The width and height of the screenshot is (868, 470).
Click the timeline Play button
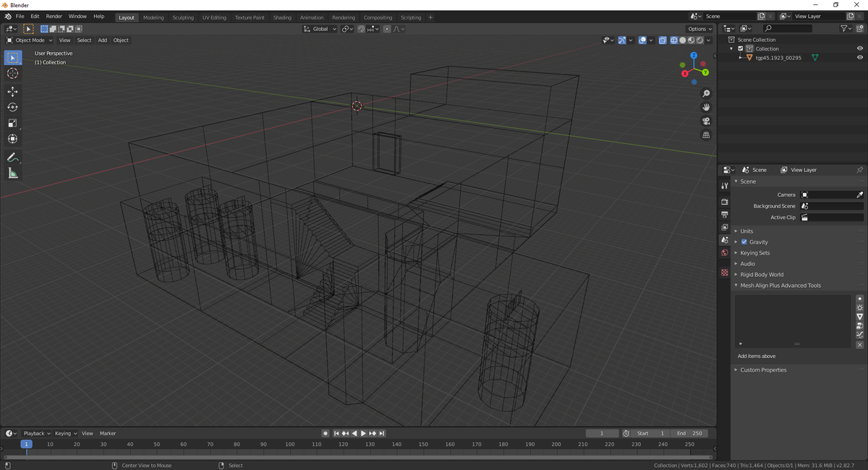(x=363, y=433)
